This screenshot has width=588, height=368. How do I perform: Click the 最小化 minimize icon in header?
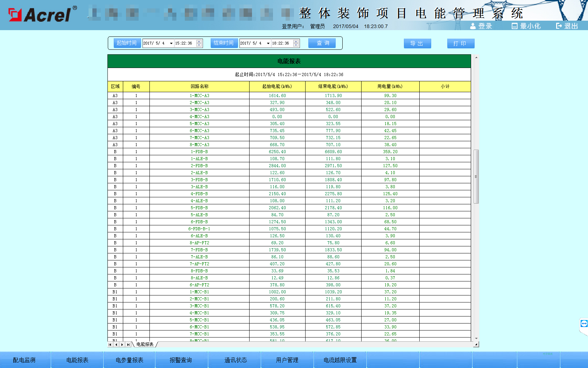coord(514,26)
